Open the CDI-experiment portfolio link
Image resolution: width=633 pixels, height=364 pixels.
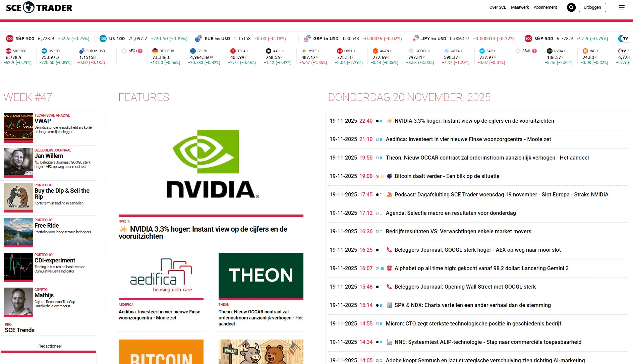55,260
